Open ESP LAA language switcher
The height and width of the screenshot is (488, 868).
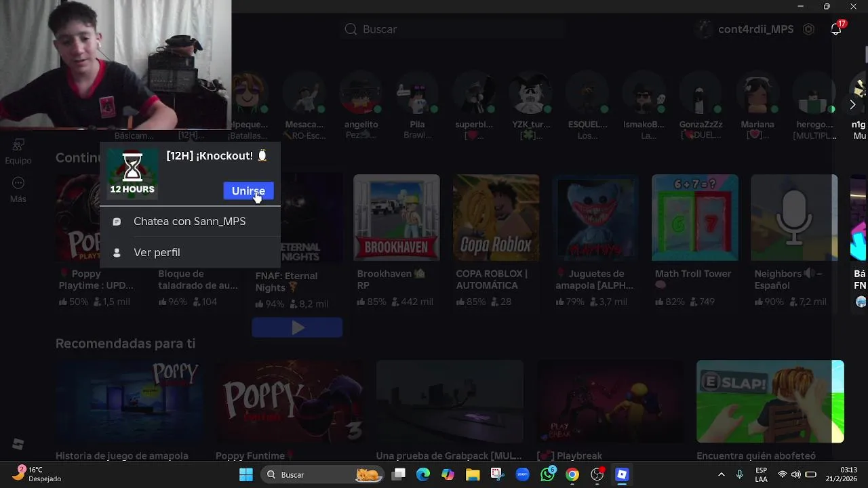click(762, 474)
